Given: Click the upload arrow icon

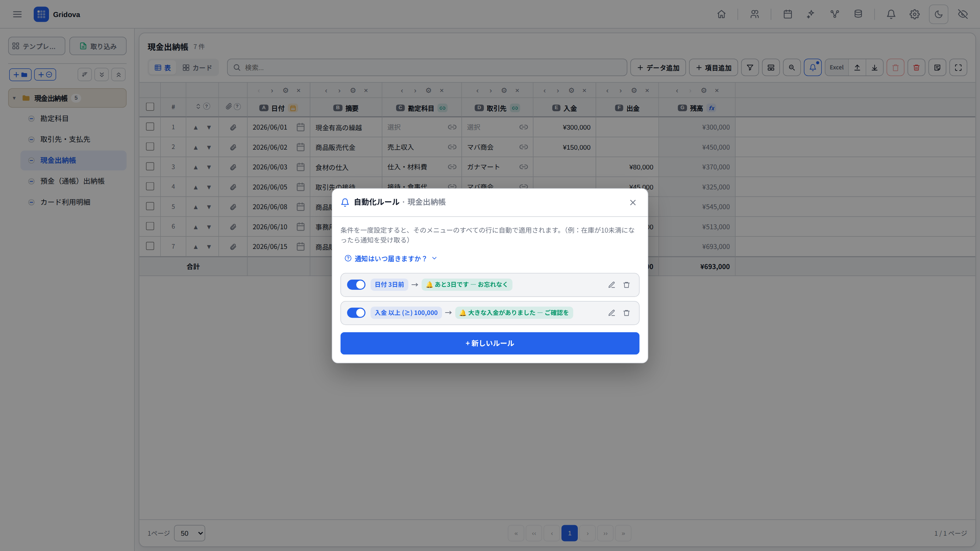Looking at the screenshot, I should point(857,67).
